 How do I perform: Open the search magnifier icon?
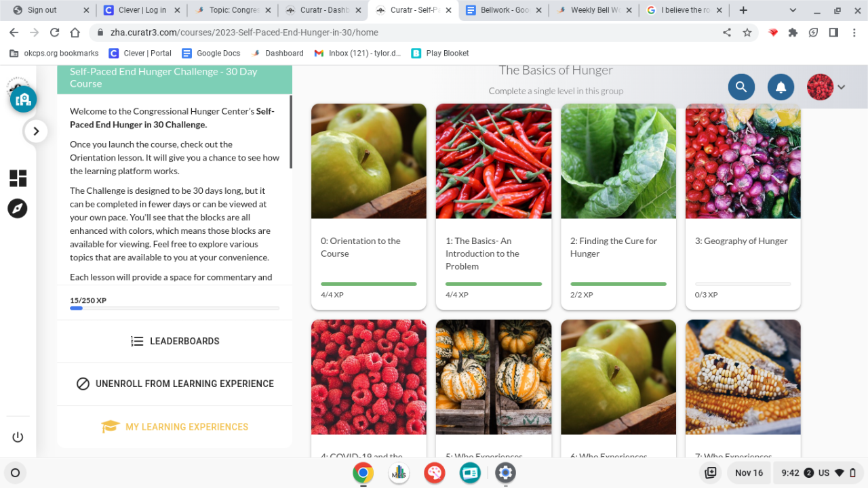(x=741, y=87)
